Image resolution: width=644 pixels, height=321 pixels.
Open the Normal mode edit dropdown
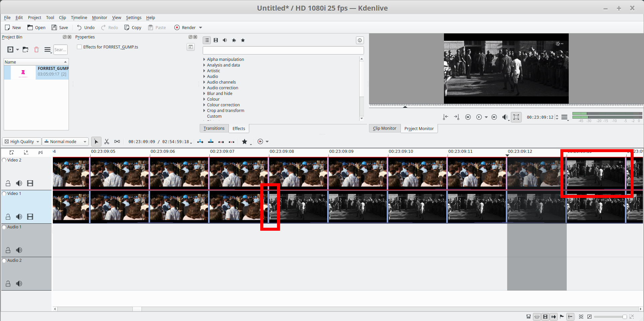pos(65,141)
